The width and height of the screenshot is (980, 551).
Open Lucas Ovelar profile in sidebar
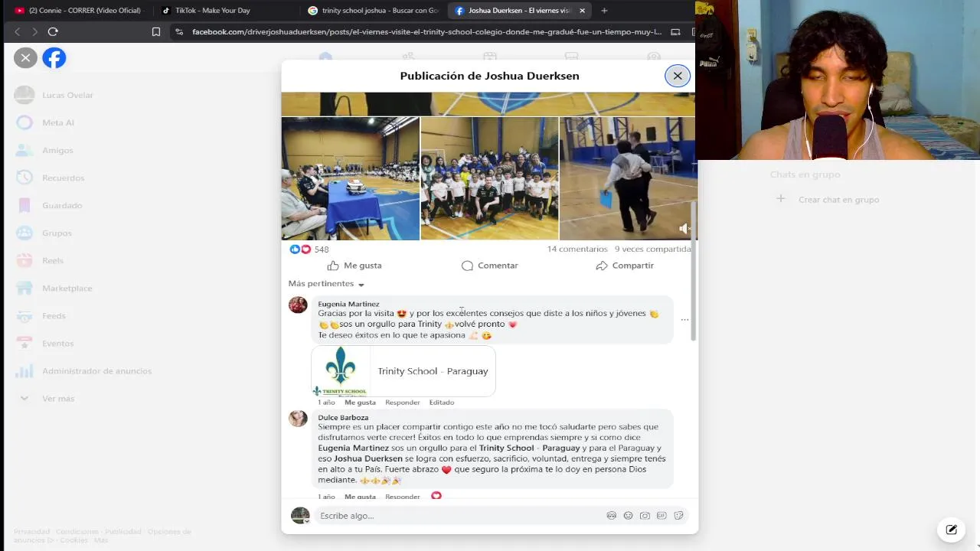click(67, 95)
